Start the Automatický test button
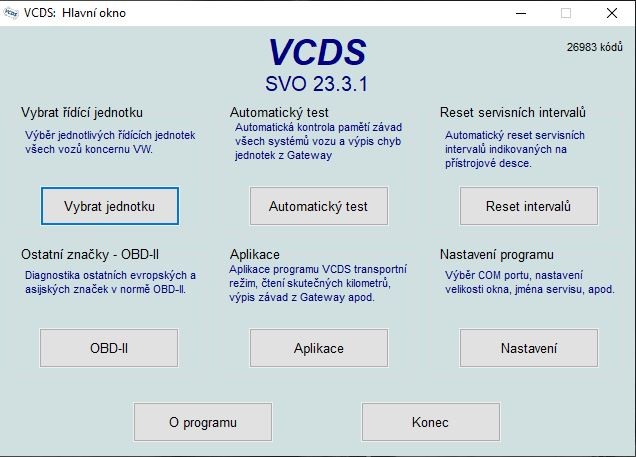The height and width of the screenshot is (457, 636). [319, 206]
